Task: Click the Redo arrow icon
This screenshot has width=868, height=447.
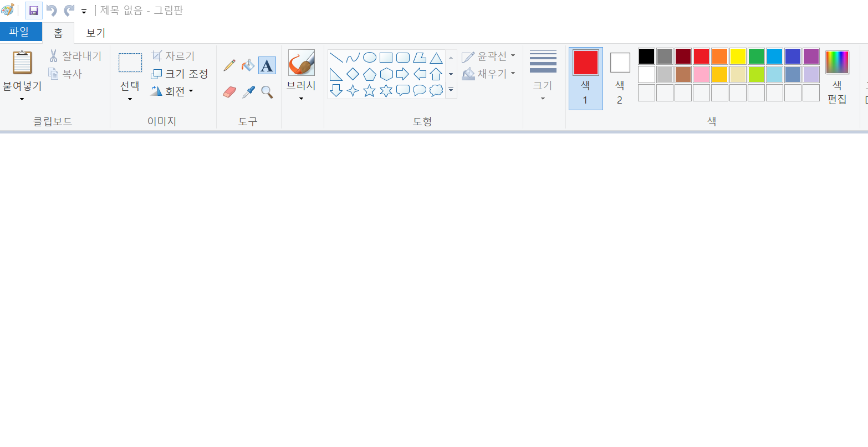Action: coord(69,11)
